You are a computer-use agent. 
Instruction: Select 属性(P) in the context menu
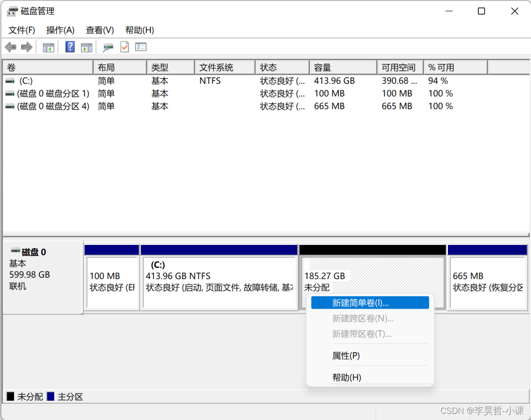pos(370,356)
